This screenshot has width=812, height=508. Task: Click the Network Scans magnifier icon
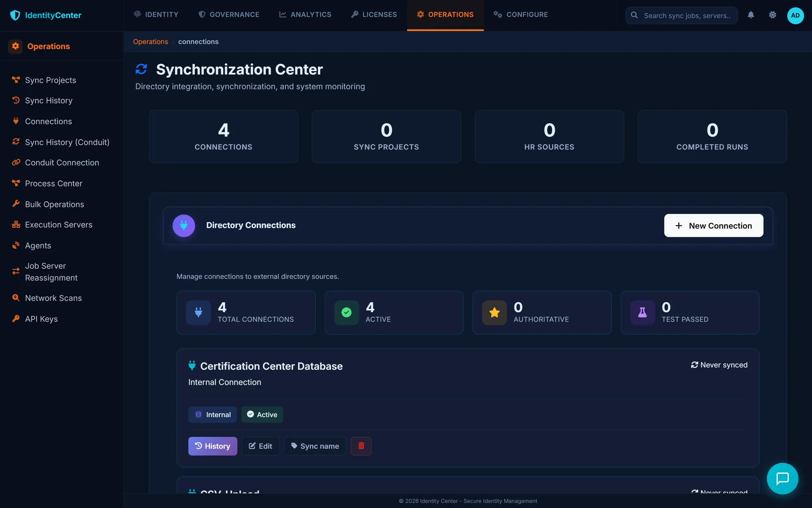pyautogui.click(x=16, y=298)
